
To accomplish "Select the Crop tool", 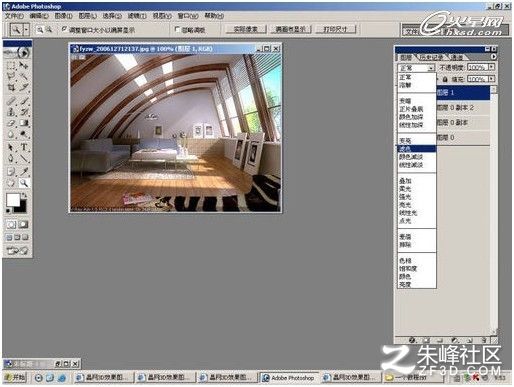I will click(x=11, y=88).
